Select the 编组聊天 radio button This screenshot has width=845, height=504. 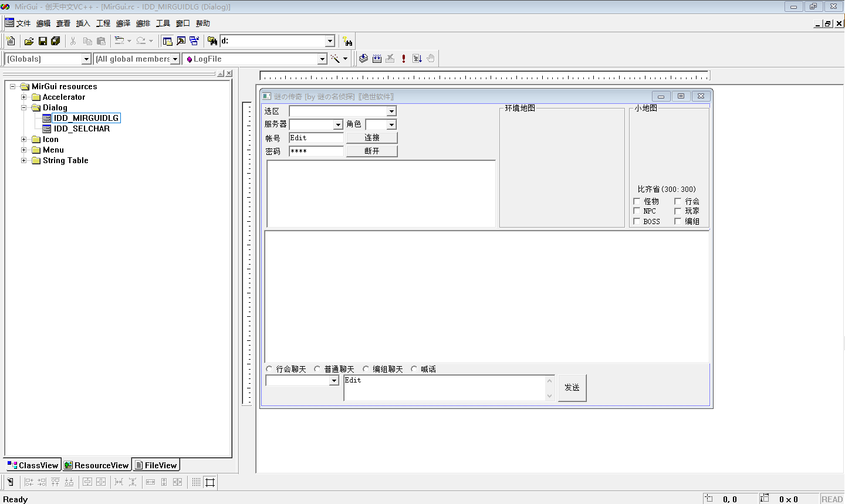click(366, 369)
